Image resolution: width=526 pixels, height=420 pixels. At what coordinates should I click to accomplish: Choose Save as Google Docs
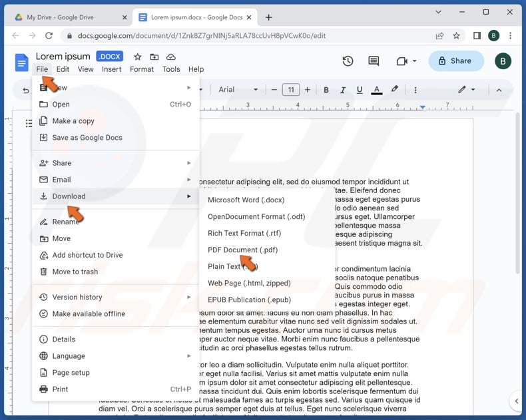click(116, 138)
